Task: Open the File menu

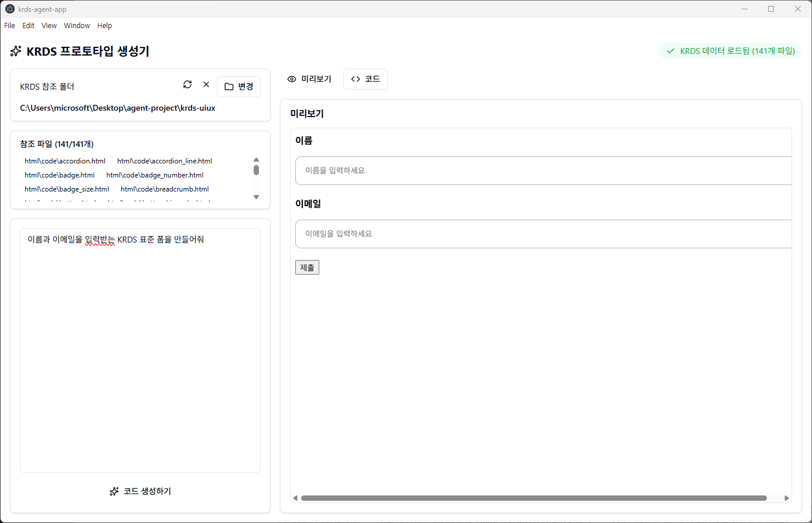Action: tap(9, 26)
